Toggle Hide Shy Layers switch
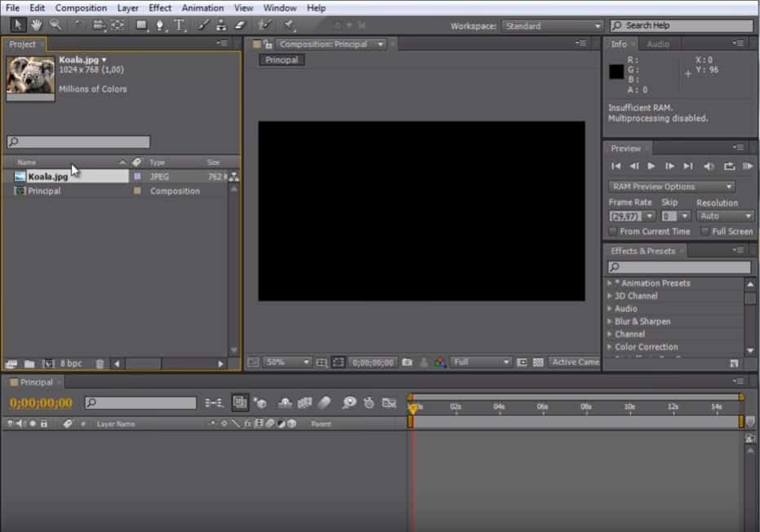This screenshot has height=532, width=760. point(285,402)
